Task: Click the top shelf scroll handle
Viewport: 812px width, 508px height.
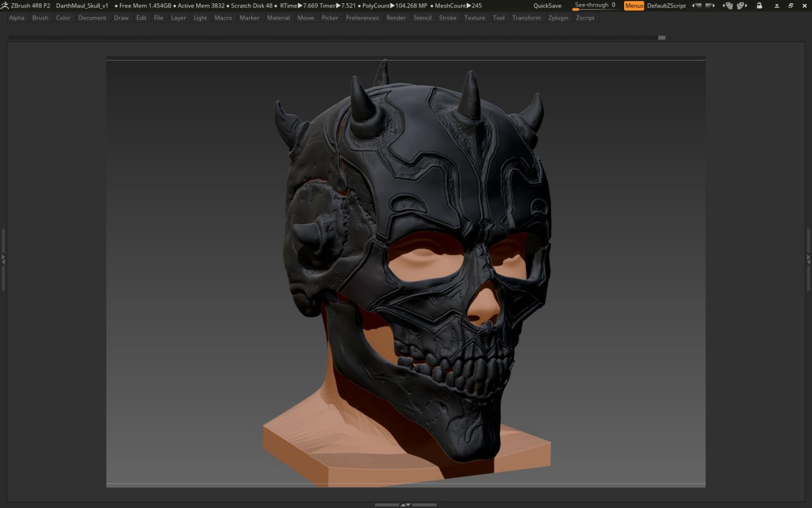Action: 662,37
